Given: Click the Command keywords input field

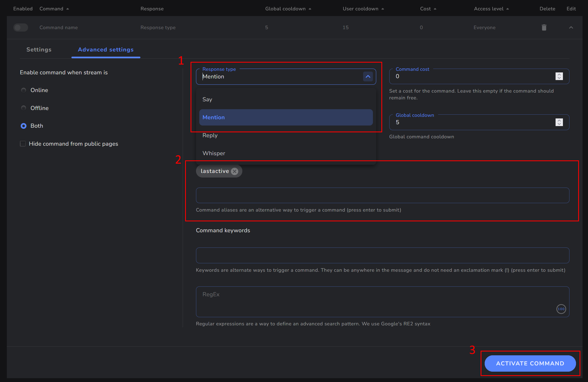Looking at the screenshot, I should 382,255.
